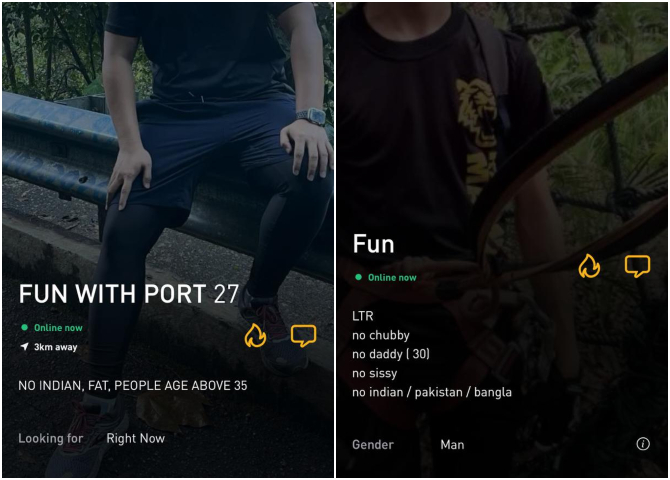Click the 'Looking for' label
The image size is (670, 480).
tap(50, 438)
